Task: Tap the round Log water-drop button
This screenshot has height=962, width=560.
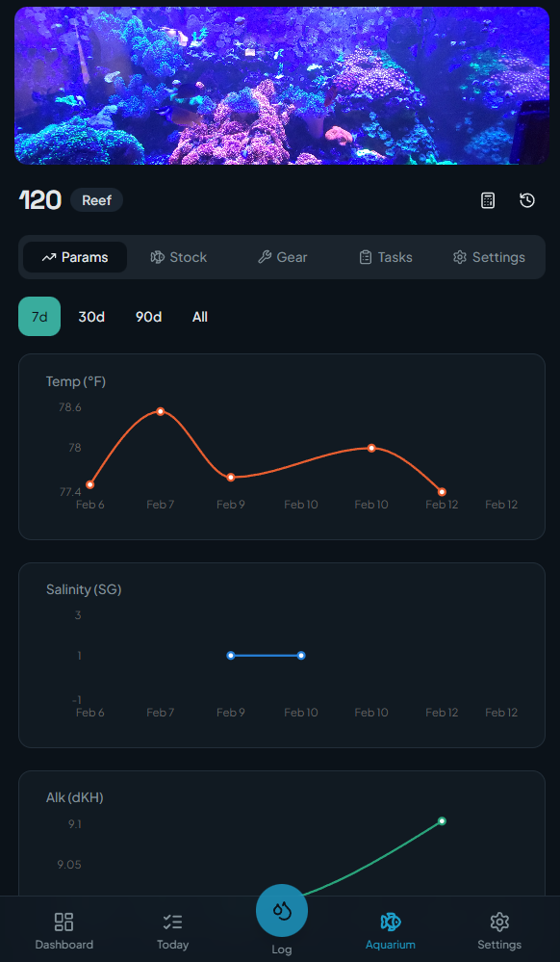Action: (x=282, y=910)
